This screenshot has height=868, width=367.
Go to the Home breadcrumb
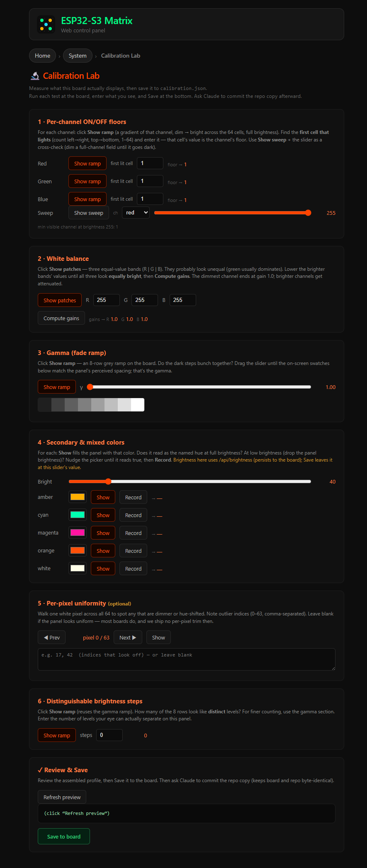[42, 56]
